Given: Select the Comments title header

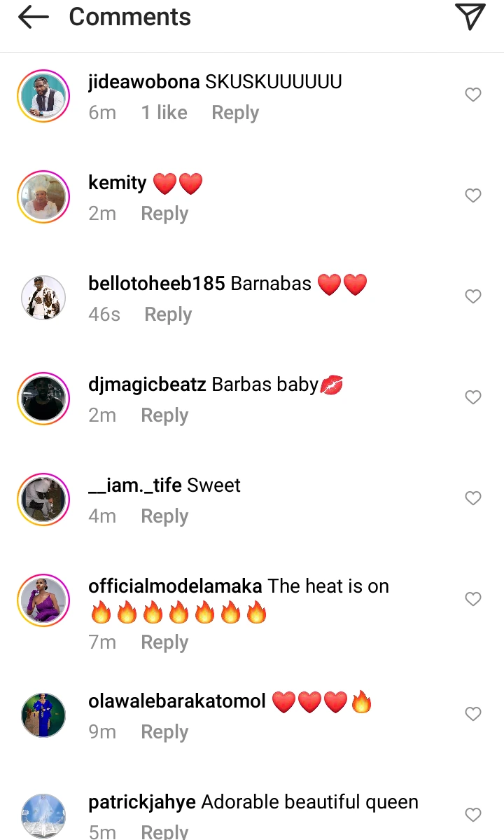Looking at the screenshot, I should pyautogui.click(x=129, y=17).
